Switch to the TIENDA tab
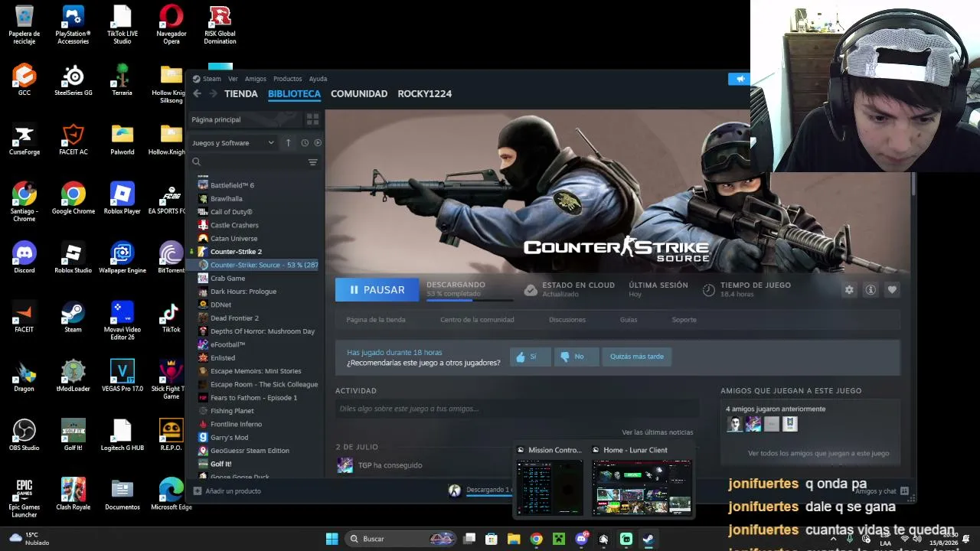The image size is (980, 551). click(x=241, y=94)
